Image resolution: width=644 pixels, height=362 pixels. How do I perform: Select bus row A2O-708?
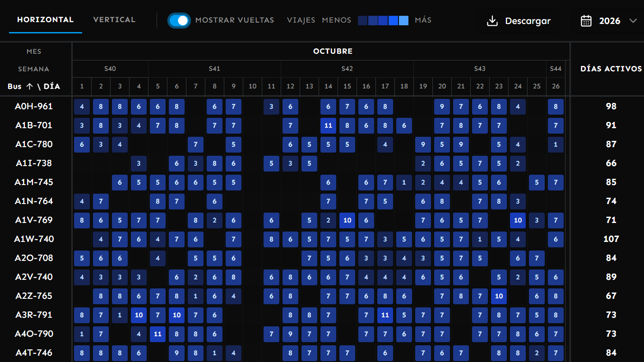coord(34,258)
